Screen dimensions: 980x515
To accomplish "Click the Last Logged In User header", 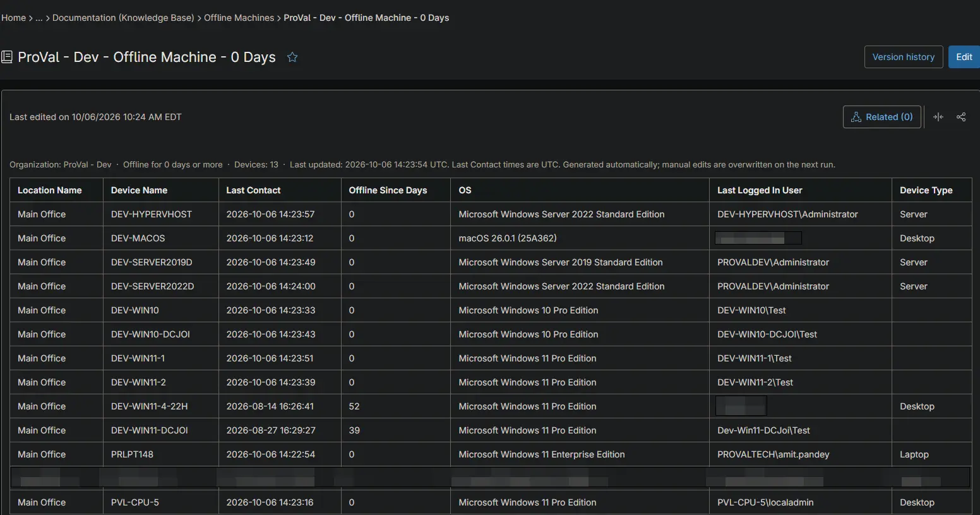I will point(801,190).
